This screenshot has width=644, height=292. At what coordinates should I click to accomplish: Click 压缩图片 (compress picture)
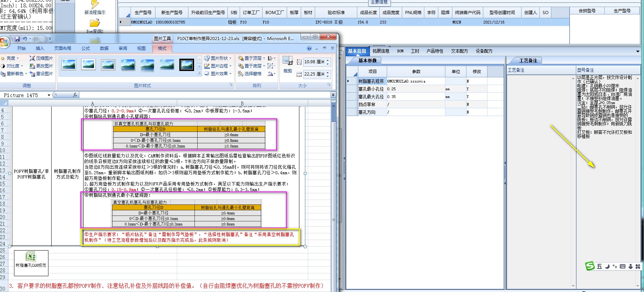pyautogui.click(x=41, y=58)
